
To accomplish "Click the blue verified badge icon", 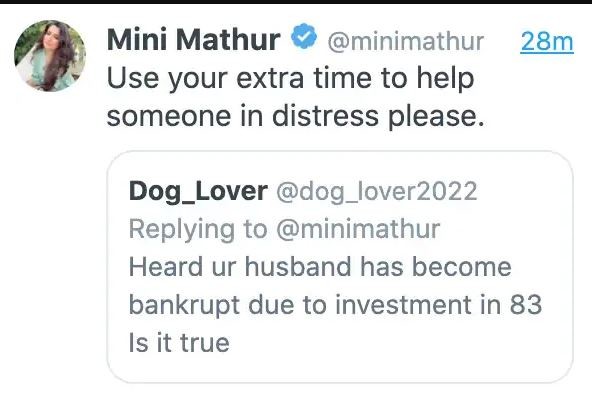I will point(304,36).
